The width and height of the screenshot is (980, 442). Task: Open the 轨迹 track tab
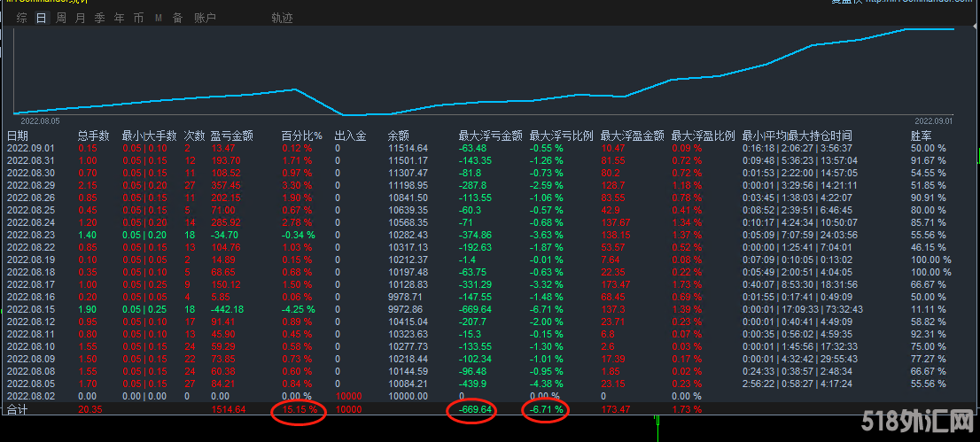point(282,18)
